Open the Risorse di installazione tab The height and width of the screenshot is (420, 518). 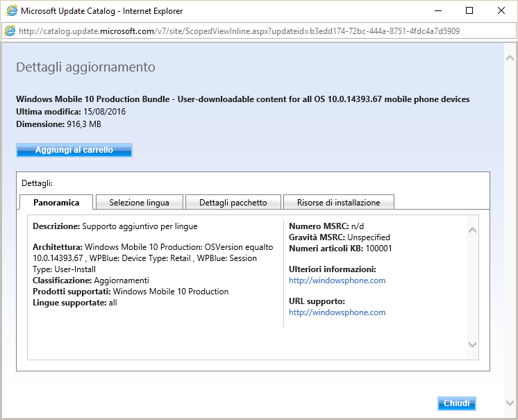click(x=339, y=203)
